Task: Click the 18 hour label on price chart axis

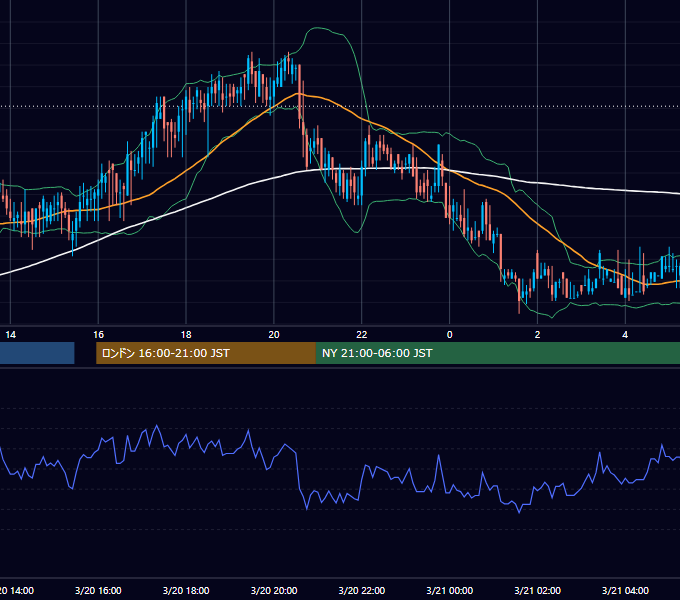Action: point(186,335)
